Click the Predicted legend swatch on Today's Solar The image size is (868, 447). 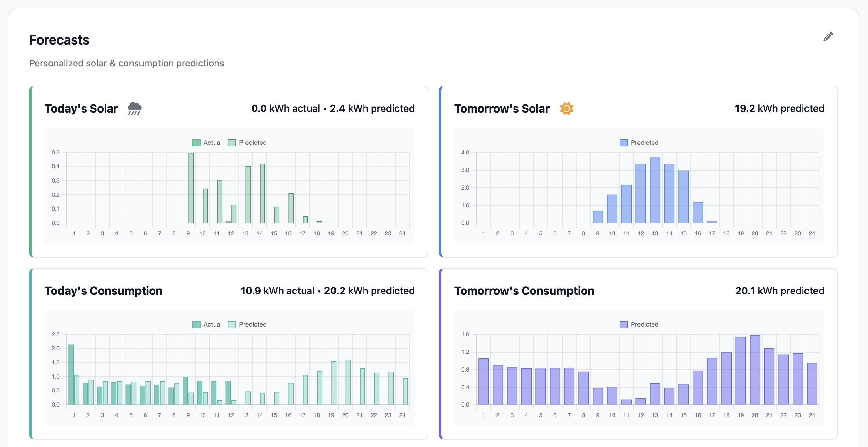click(x=232, y=142)
